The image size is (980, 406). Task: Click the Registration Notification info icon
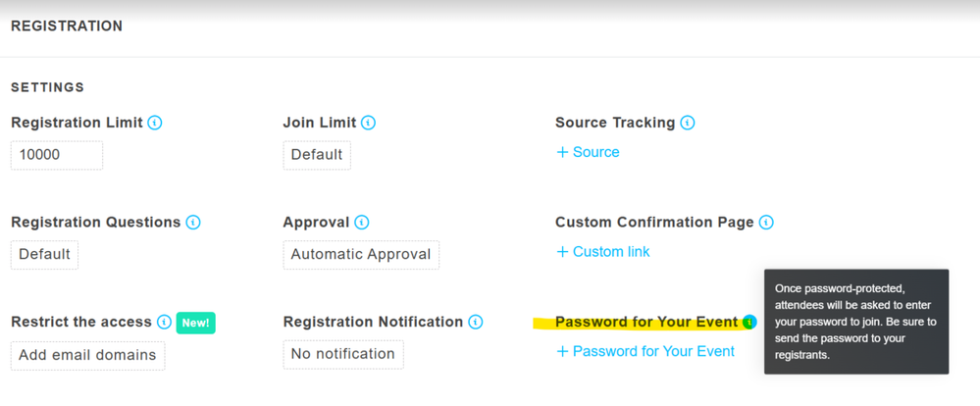point(476,323)
